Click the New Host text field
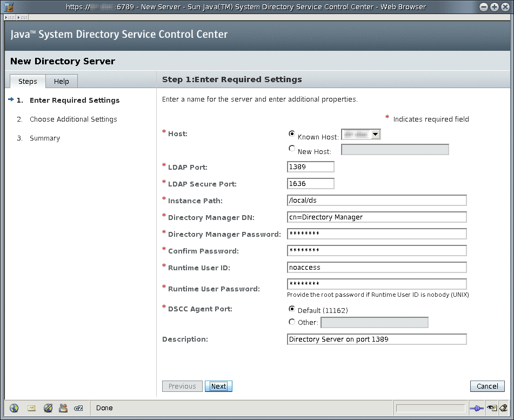Screen dimensions: 514x420 coord(395,150)
